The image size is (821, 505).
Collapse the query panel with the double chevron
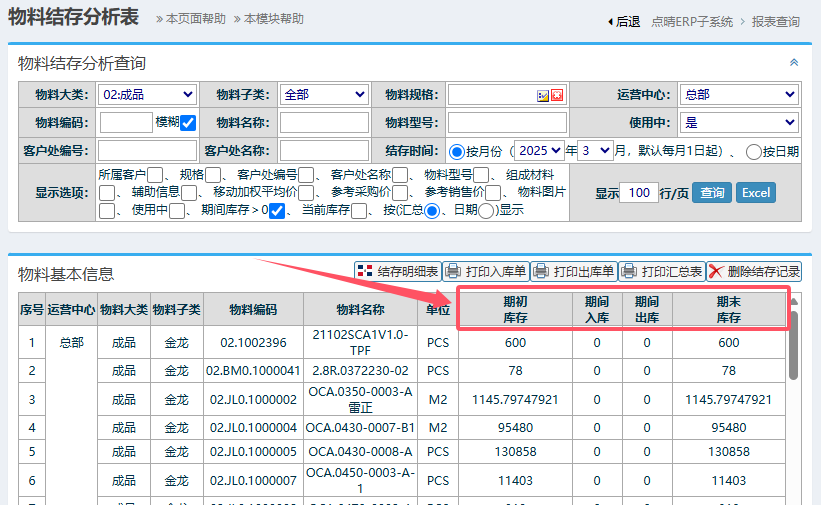point(794,62)
